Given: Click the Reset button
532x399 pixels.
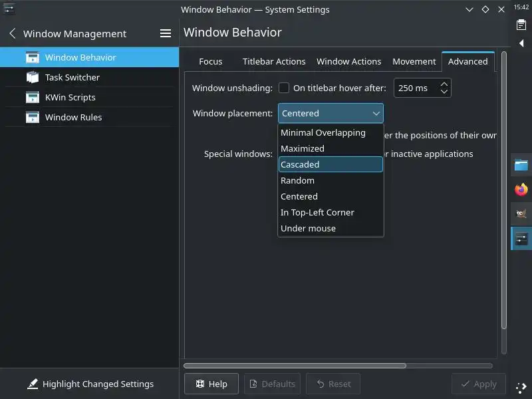Looking at the screenshot, I should [x=333, y=384].
